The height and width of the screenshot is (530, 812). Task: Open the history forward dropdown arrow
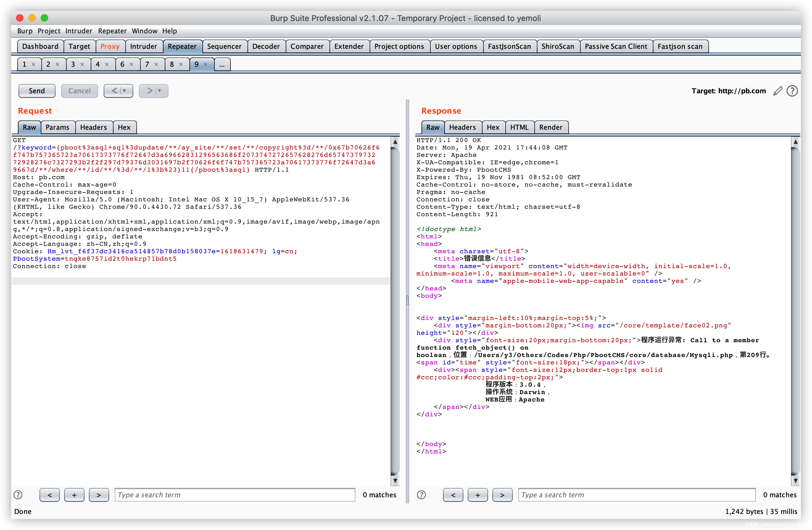click(160, 91)
